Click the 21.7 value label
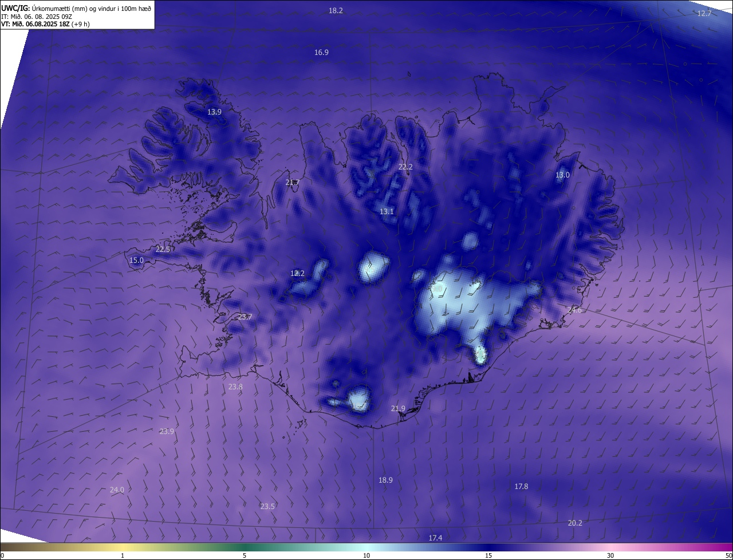Screen dimensions: 733x560 click(x=292, y=183)
